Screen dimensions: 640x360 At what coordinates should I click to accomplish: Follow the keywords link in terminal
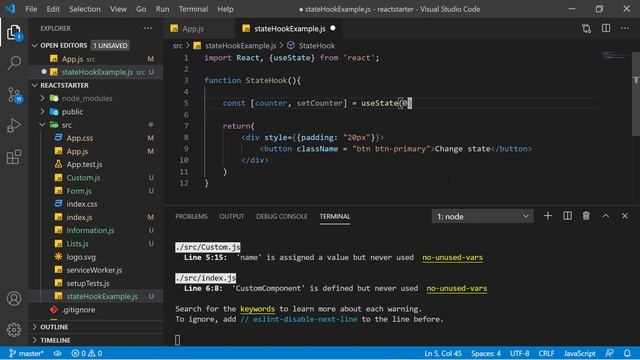point(258,309)
